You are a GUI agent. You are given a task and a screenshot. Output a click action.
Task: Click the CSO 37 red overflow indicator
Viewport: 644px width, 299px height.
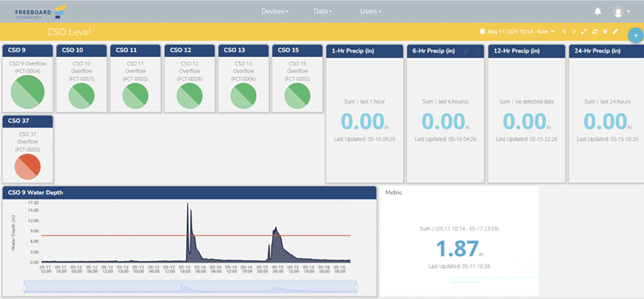point(28,166)
